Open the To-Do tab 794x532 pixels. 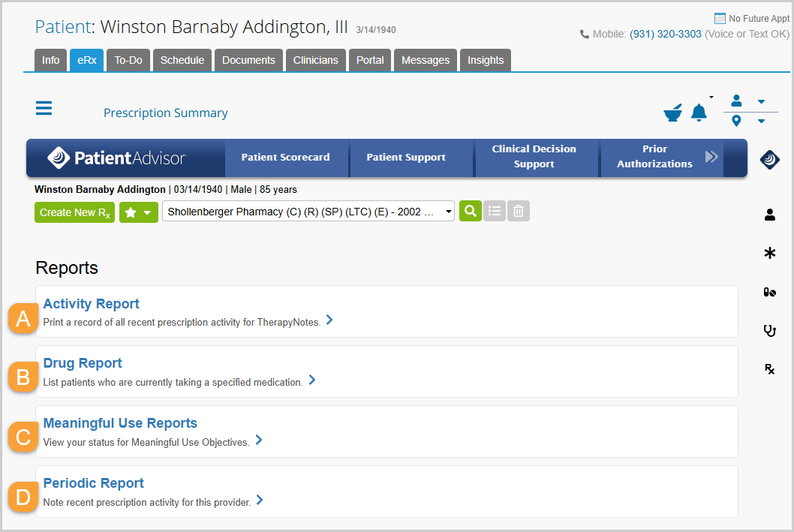tap(128, 60)
